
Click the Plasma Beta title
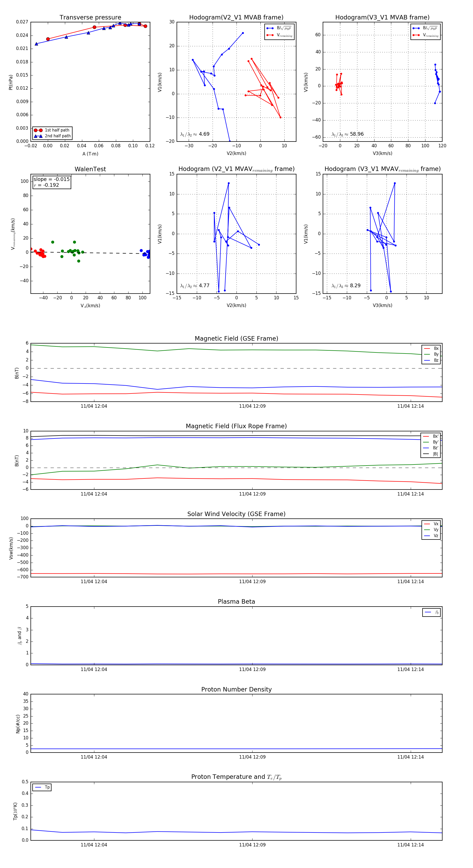[x=236, y=602]
